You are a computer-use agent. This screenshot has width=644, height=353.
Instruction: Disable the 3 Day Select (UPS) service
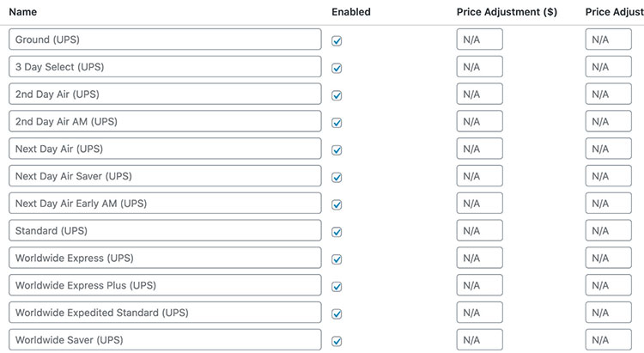pos(337,68)
